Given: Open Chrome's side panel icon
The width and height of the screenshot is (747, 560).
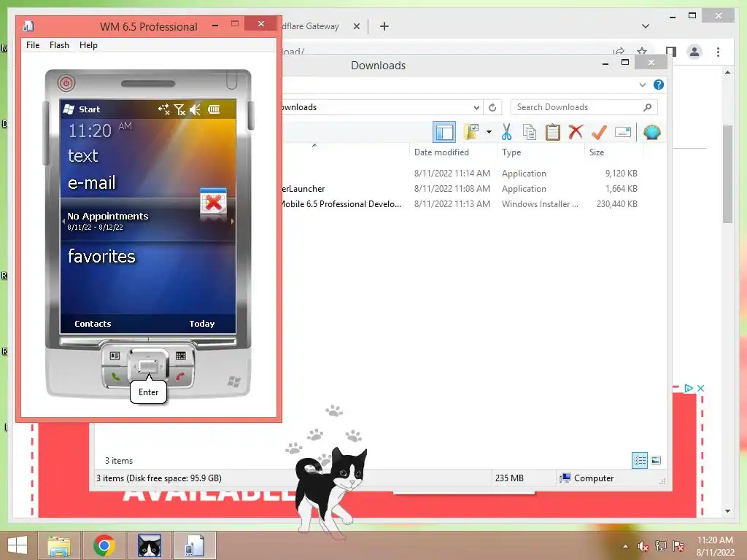Looking at the screenshot, I should tap(671, 52).
